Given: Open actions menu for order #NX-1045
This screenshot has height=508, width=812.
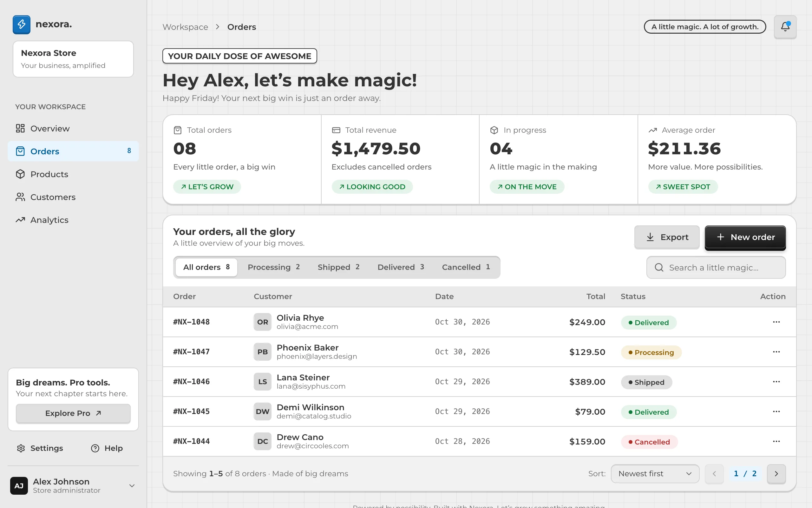Looking at the screenshot, I should tap(776, 411).
